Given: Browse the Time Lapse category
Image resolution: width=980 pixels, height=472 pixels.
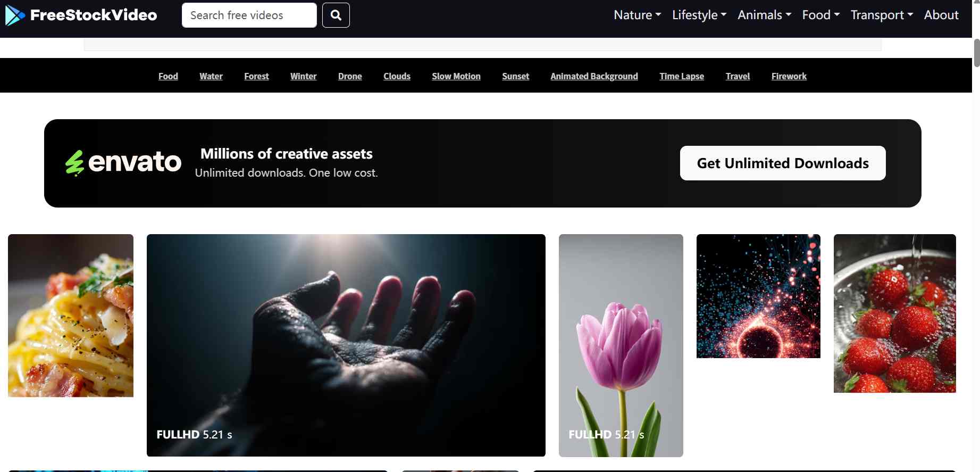Looking at the screenshot, I should click(681, 76).
